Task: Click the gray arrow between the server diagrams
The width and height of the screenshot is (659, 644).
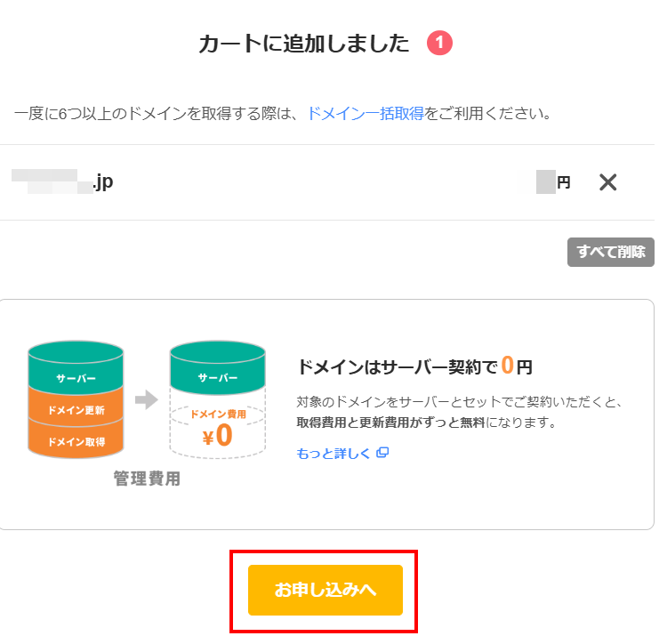Action: [x=146, y=400]
